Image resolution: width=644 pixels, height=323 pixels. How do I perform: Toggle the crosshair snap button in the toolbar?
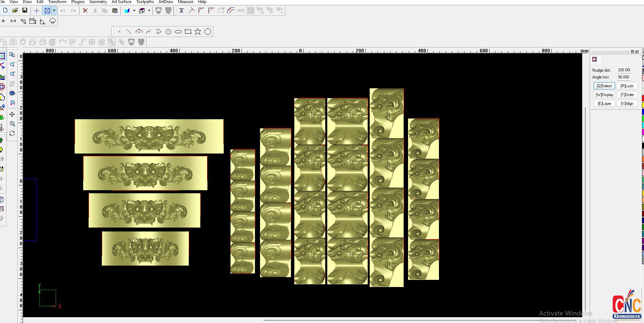(36, 11)
